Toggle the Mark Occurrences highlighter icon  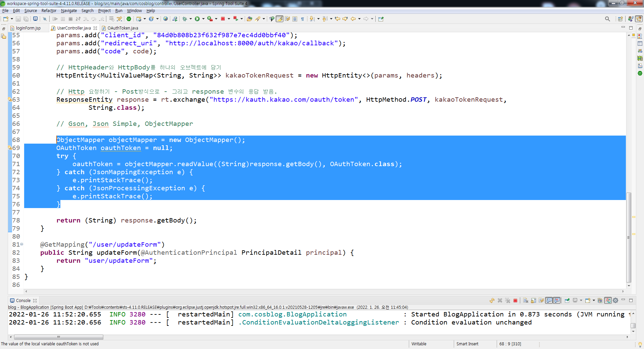(279, 19)
